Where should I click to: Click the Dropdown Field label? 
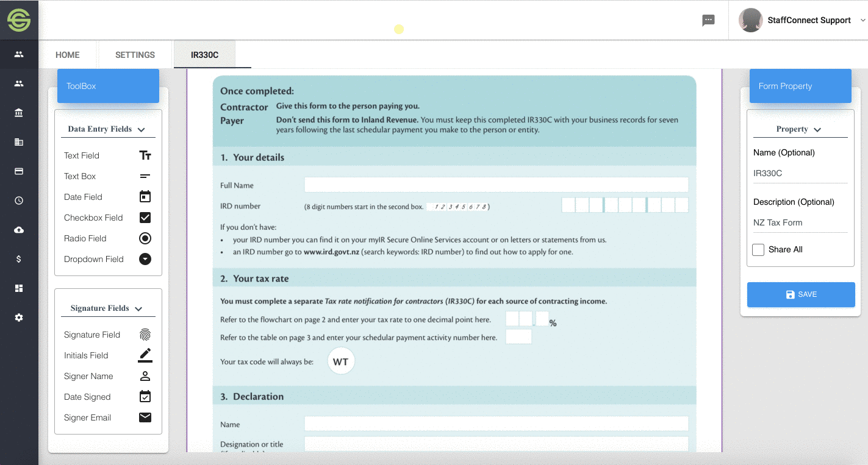tap(94, 259)
